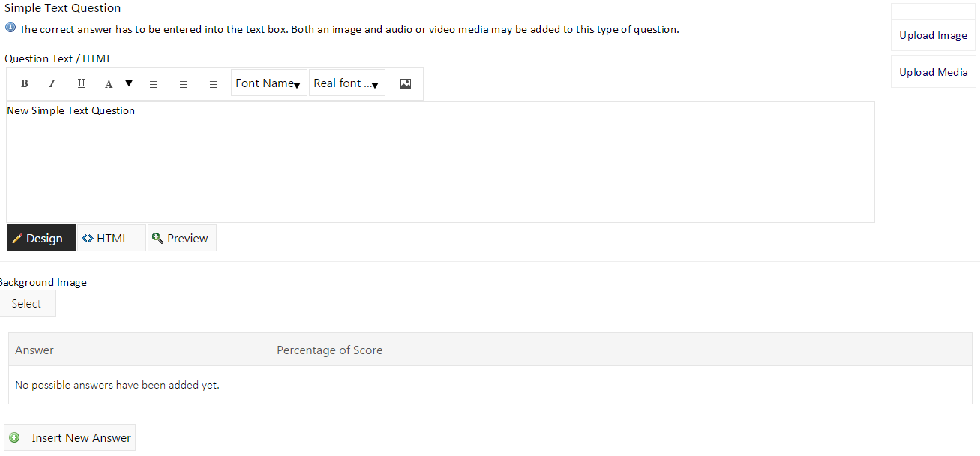Align question text to the left

click(155, 83)
